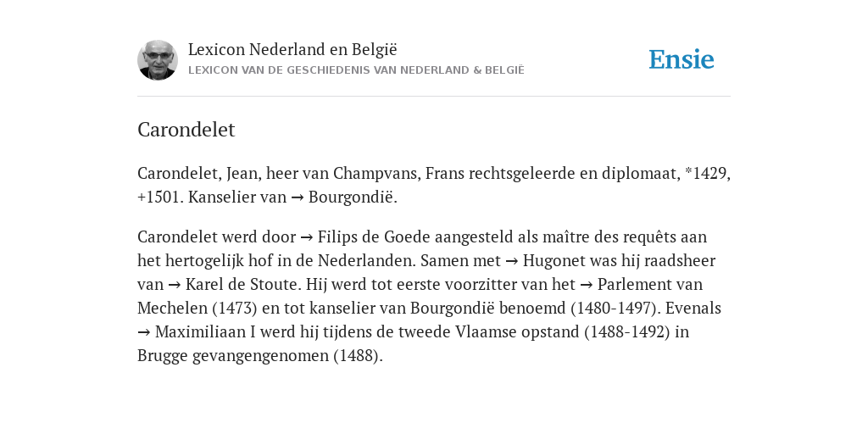Viewport: 868px width, 434px height.
Task: Click the arrow icon before Filips de Goede
Action: [x=307, y=237]
